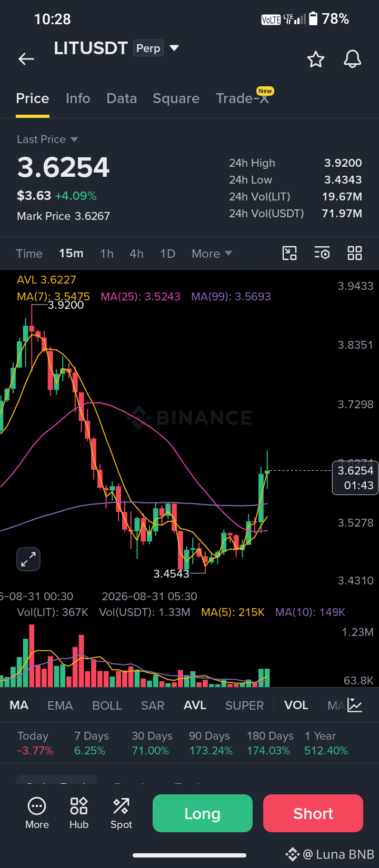This screenshot has height=868, width=379.
Task: Select Time chart interval
Action: pyautogui.click(x=29, y=254)
